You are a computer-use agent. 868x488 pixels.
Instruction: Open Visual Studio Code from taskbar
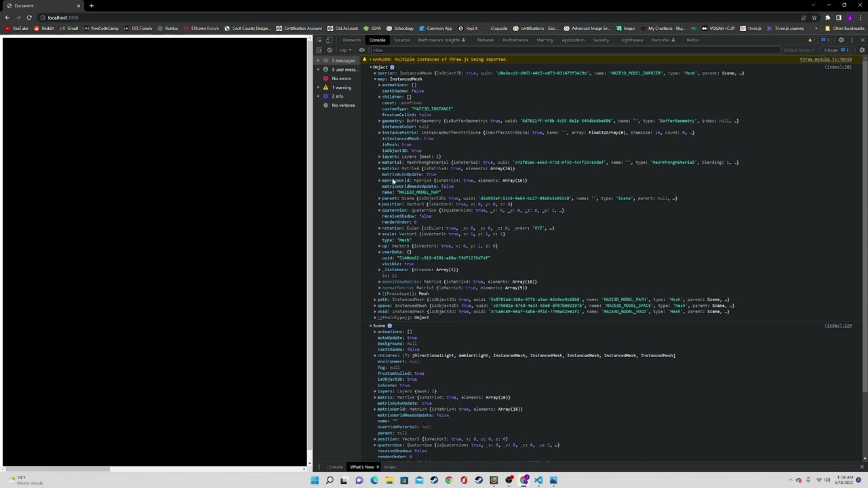coord(538,481)
